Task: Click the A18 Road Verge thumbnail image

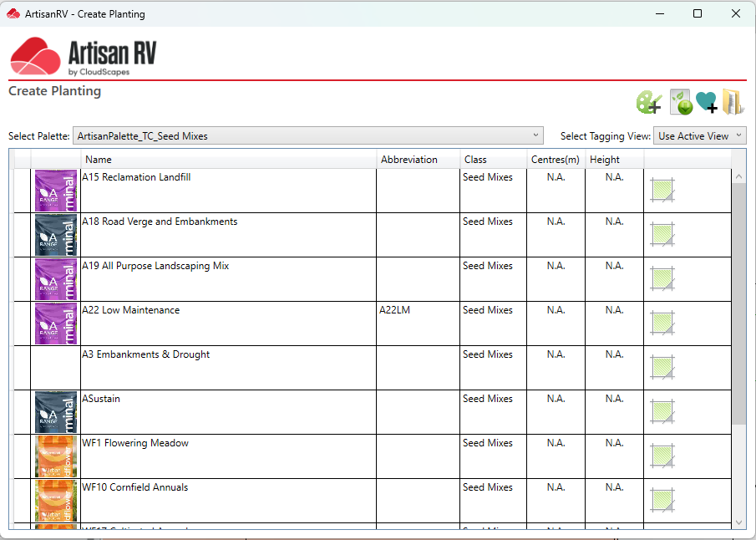Action: pyautogui.click(x=56, y=235)
